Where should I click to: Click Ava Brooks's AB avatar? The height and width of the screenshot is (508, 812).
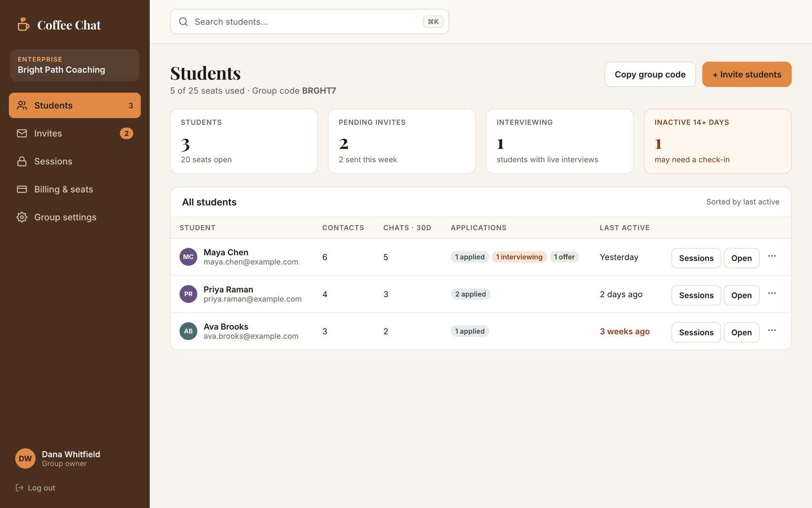[x=188, y=331]
